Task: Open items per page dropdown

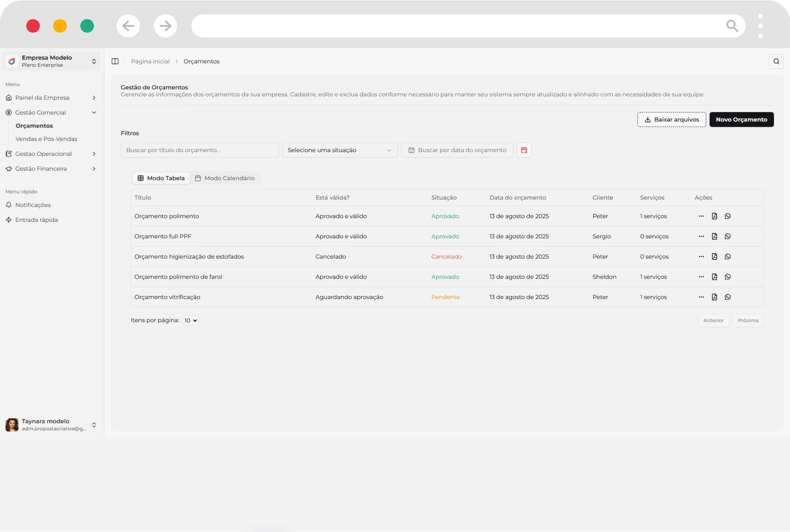Action: 190,321
